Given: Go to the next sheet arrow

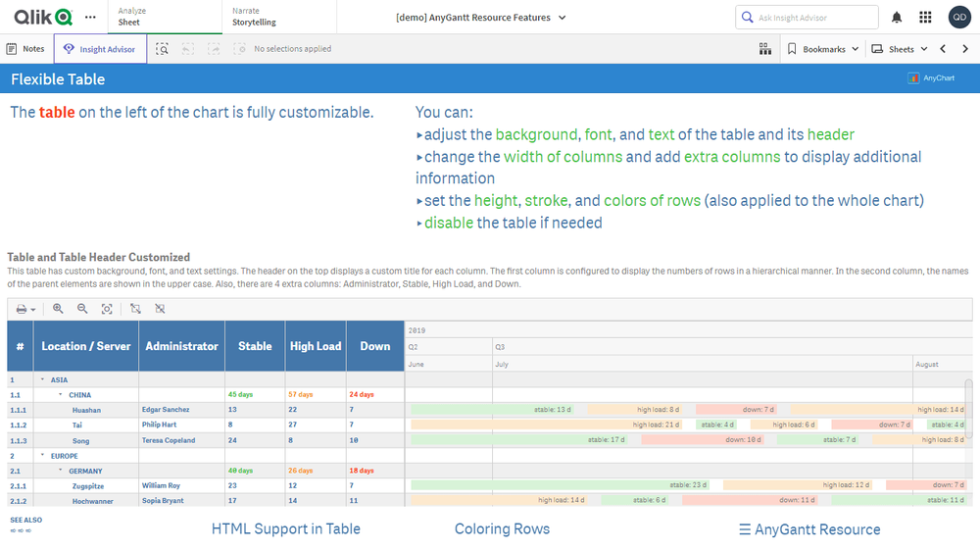Looking at the screenshot, I should pos(965,49).
